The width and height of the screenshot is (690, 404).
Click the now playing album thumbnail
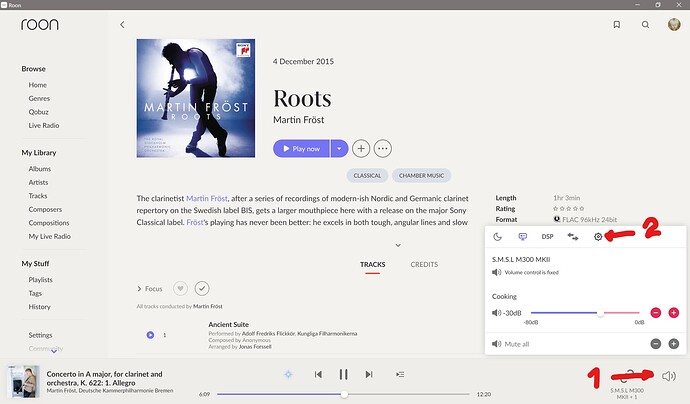(23, 381)
